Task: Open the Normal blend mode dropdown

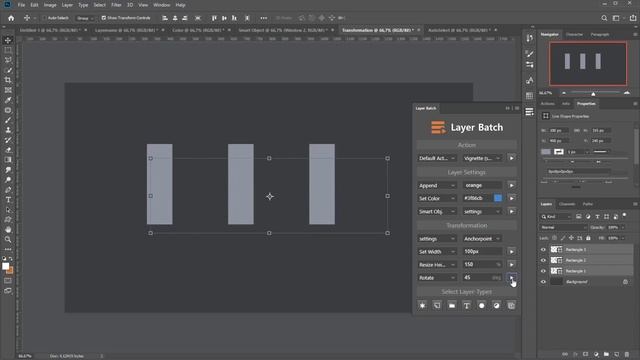Action: pos(563,227)
